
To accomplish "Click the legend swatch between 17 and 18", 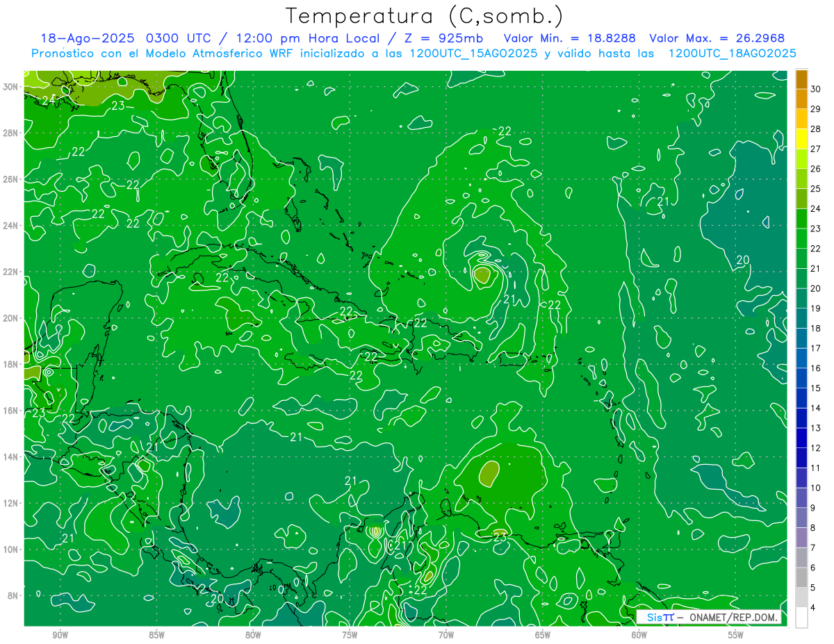I will click(x=801, y=338).
